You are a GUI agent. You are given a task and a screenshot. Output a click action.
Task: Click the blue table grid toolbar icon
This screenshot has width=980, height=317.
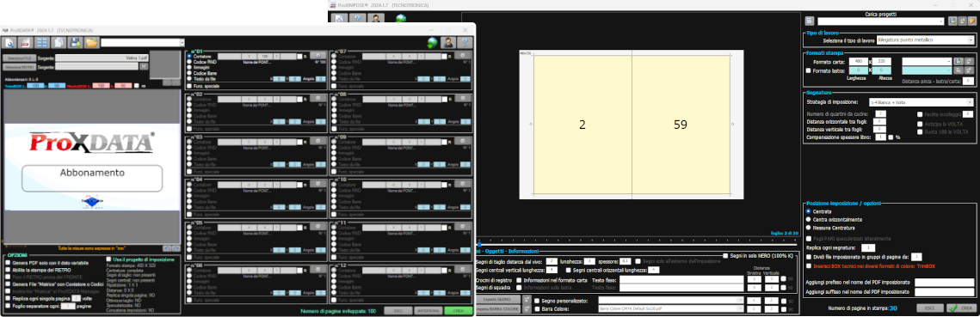tap(42, 42)
